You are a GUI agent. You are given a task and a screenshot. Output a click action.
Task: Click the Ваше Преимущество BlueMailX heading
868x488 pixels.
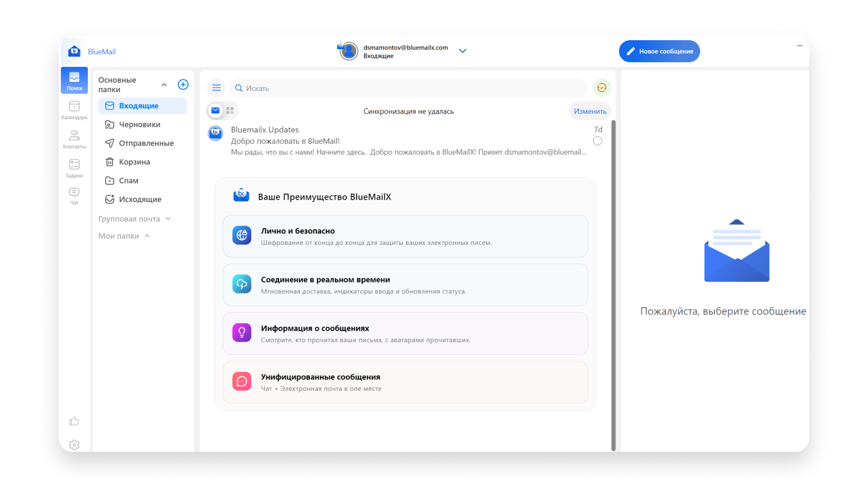[325, 197]
